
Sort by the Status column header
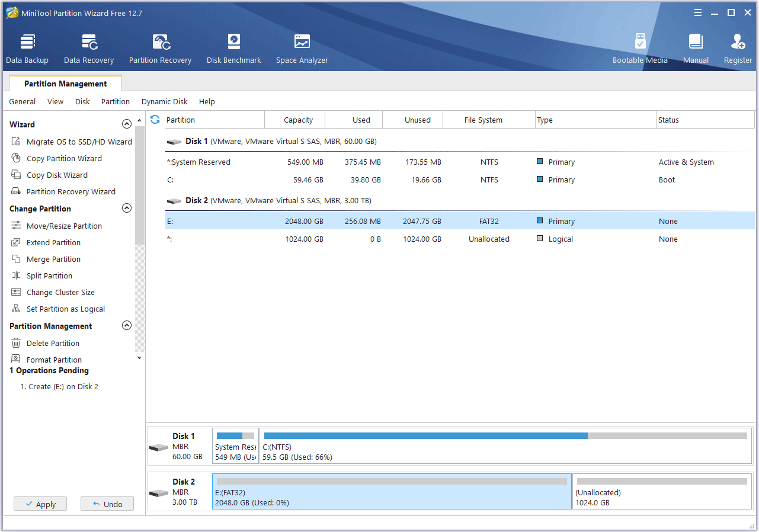(705, 120)
